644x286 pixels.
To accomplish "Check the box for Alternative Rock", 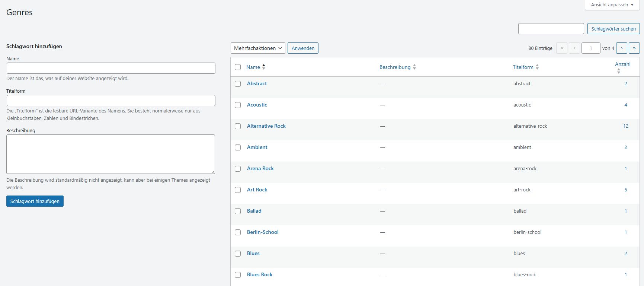I will (x=238, y=126).
